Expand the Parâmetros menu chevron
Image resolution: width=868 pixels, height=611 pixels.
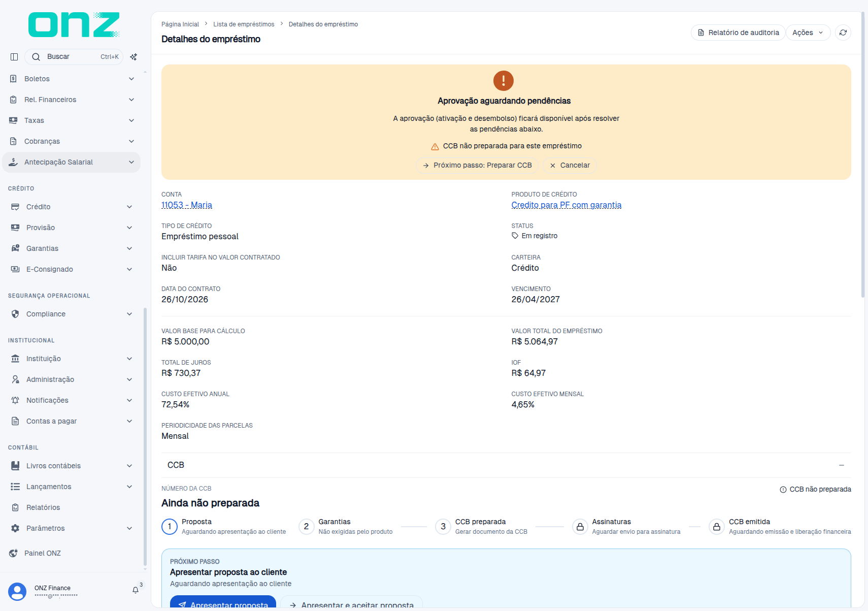(129, 528)
